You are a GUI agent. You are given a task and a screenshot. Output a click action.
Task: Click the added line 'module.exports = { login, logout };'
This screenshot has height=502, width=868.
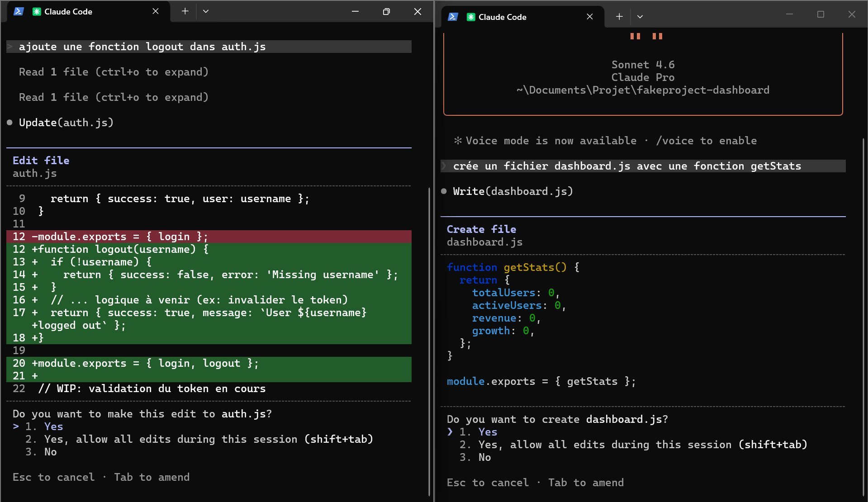(209, 363)
